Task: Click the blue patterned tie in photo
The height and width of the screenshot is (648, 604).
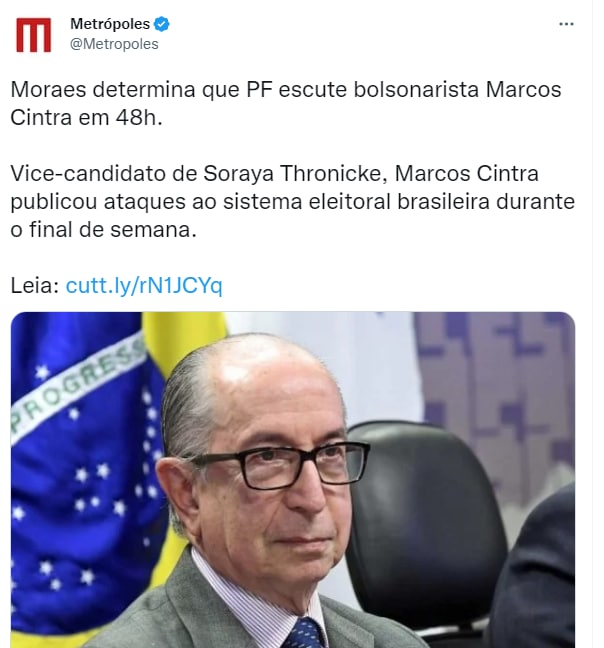Action: point(304,633)
